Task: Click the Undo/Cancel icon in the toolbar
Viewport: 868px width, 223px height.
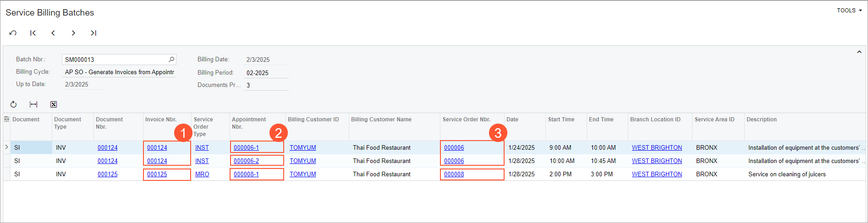Action: (x=13, y=33)
